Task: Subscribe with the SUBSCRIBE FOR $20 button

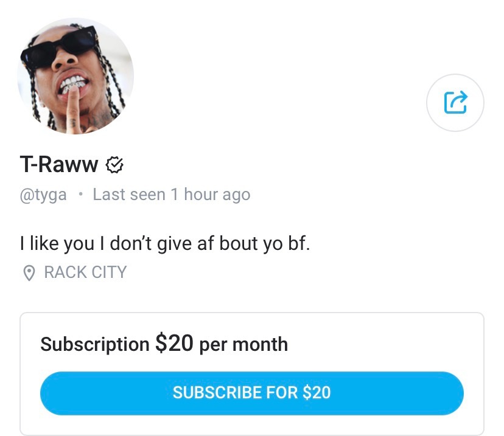Action: coord(251,393)
